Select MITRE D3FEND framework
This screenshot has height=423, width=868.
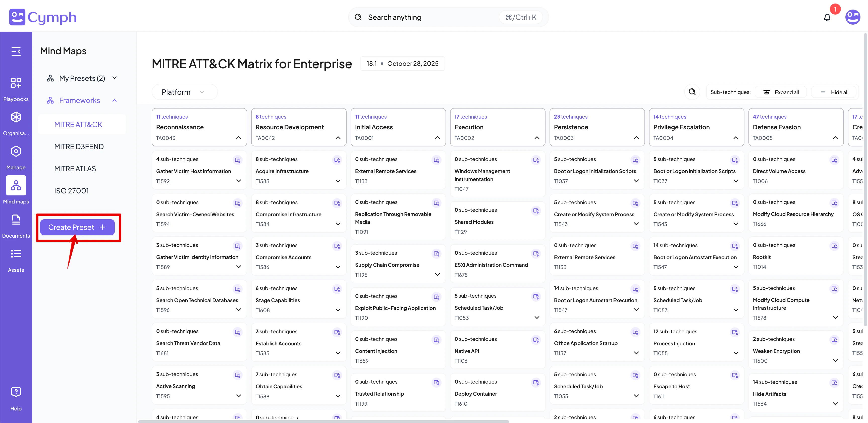point(79,147)
